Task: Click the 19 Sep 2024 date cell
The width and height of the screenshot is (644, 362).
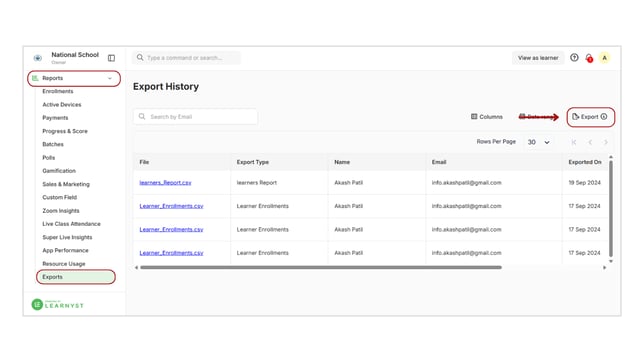Action: click(584, 182)
